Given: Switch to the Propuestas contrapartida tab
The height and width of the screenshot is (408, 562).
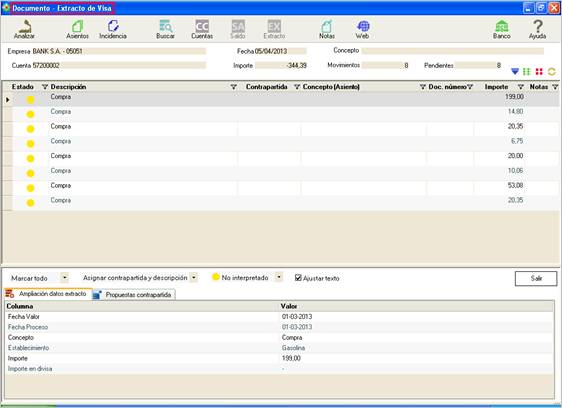Looking at the screenshot, I should [x=134, y=295].
